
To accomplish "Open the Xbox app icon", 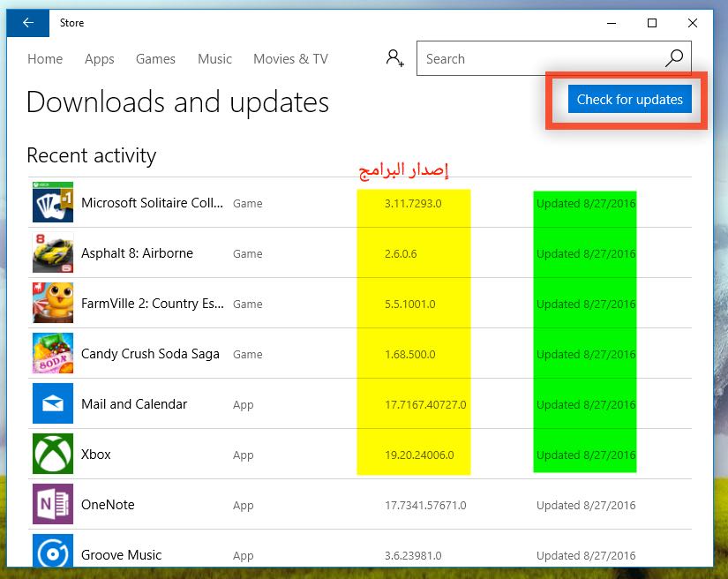I will click(53, 455).
